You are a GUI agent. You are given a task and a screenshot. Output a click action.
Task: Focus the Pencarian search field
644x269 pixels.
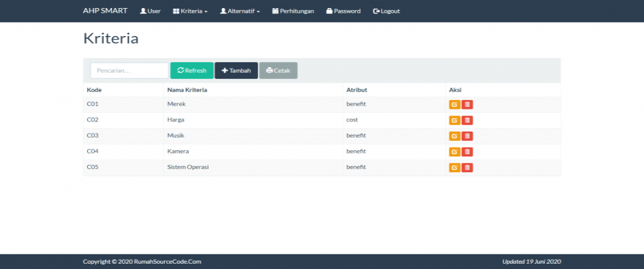click(x=129, y=70)
